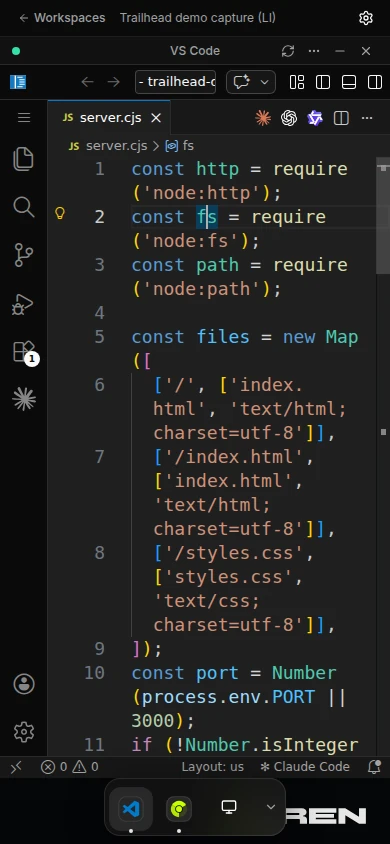Open the Manage gear in activity bar
The image size is (390, 844).
24,732
